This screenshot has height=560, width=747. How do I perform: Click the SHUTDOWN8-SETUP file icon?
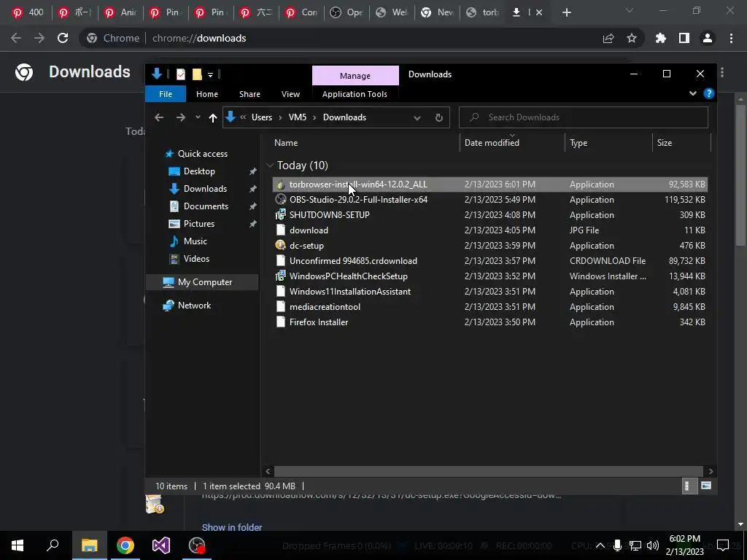[281, 215]
